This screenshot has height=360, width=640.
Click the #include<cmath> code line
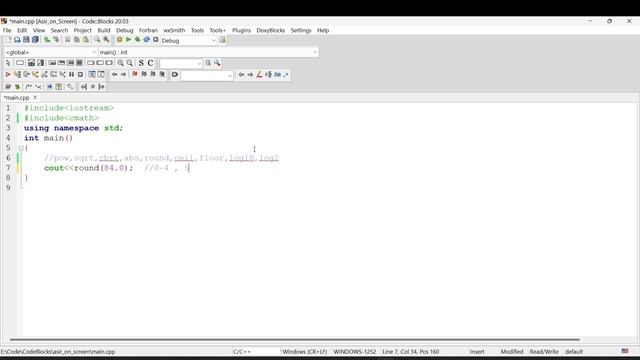click(62, 118)
